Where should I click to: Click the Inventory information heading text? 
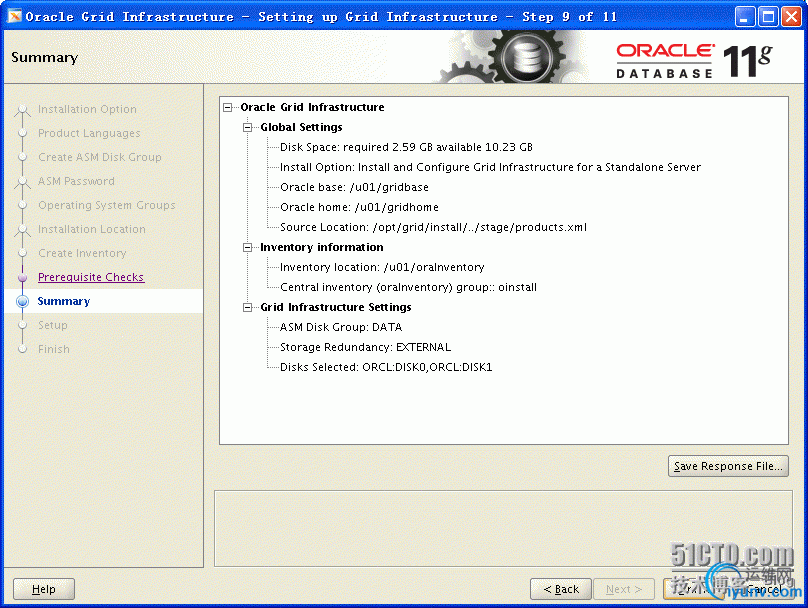tap(322, 247)
